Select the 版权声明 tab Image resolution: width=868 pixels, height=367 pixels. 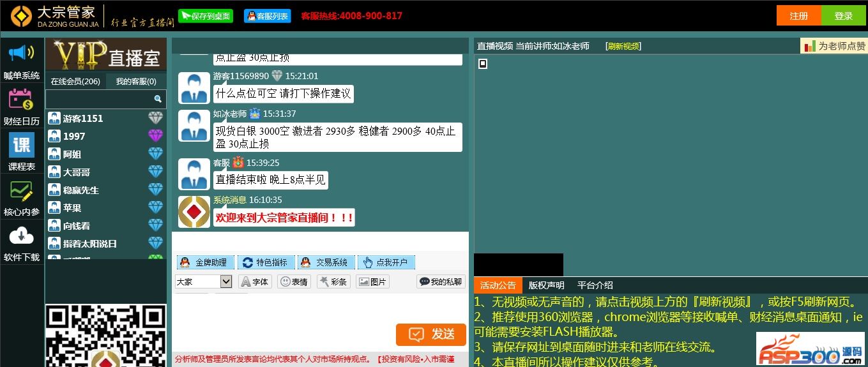[x=547, y=285]
